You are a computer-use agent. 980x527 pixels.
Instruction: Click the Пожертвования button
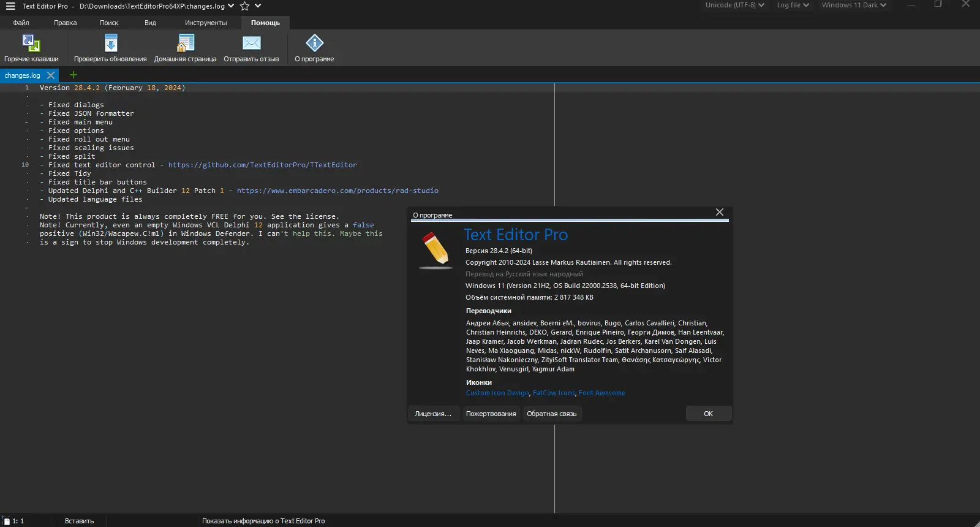tap(491, 414)
